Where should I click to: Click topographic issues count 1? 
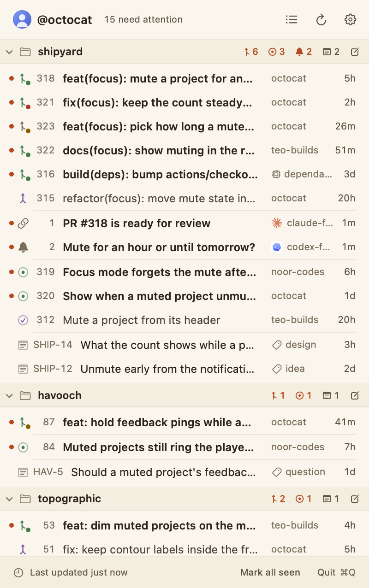(x=304, y=499)
